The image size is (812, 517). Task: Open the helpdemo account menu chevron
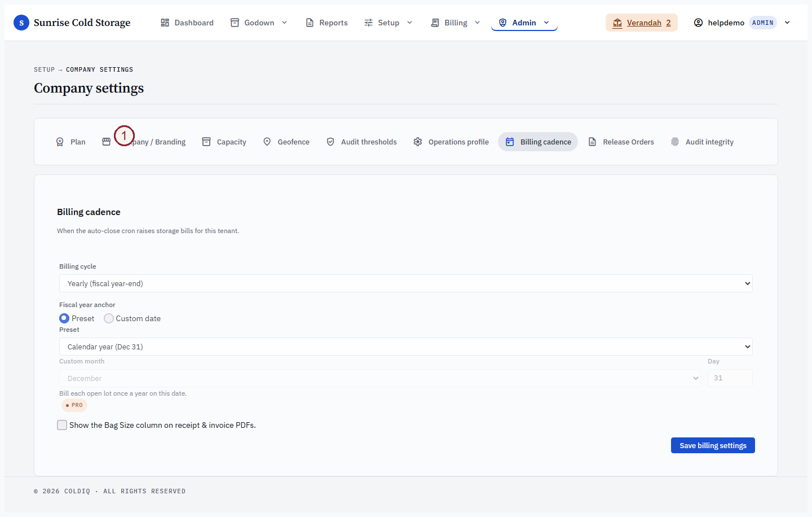click(787, 23)
